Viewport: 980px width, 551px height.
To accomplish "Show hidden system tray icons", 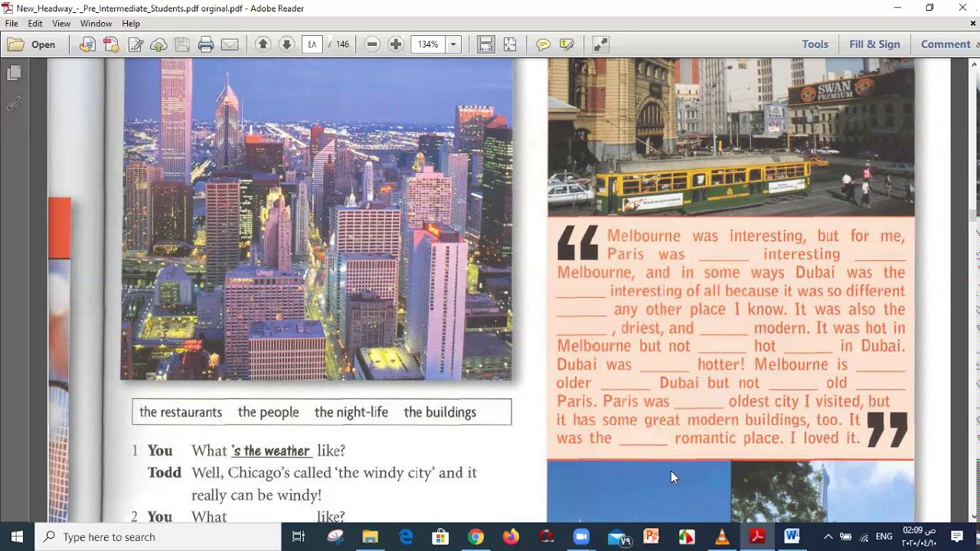I will 828,536.
